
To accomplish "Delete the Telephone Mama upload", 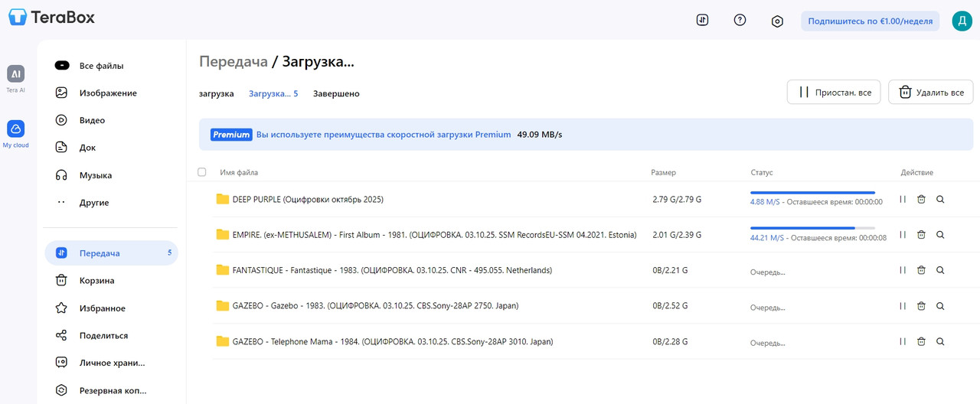I will 921,341.
